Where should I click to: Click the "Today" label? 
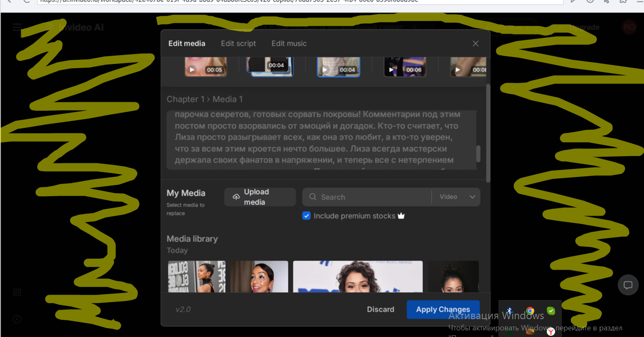[x=177, y=251]
